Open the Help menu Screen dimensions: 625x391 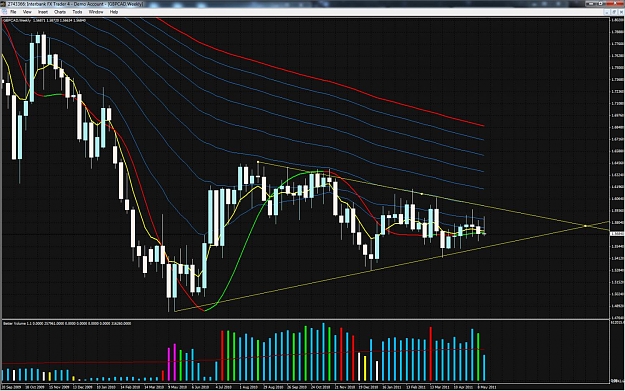click(x=114, y=12)
